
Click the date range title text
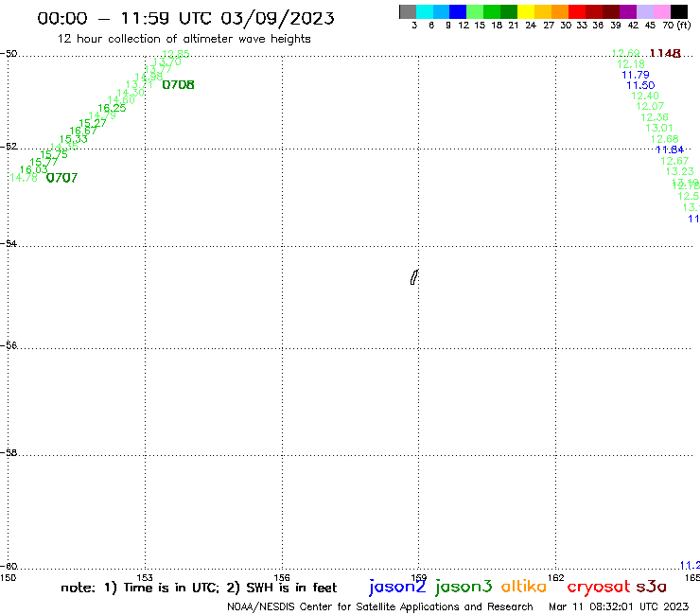(185, 18)
